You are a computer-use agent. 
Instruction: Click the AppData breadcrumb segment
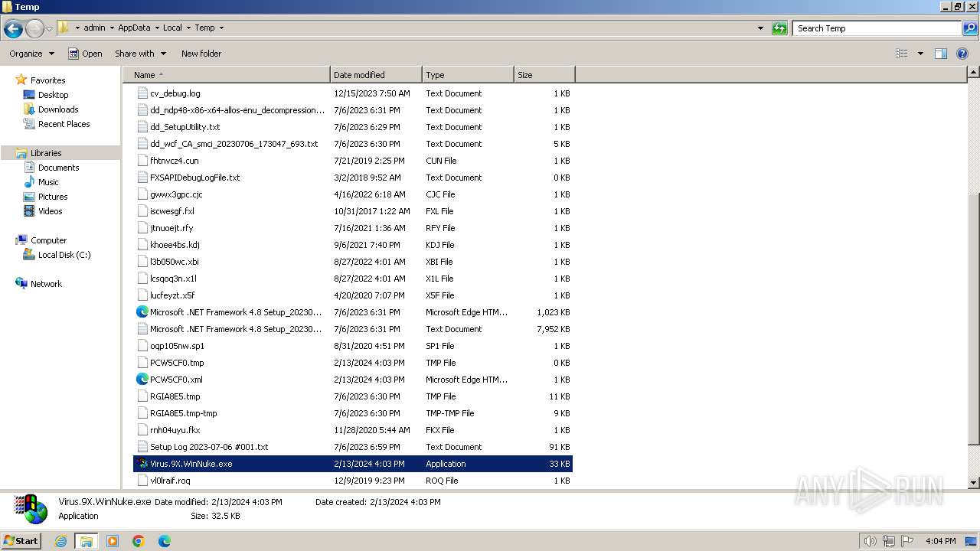point(134,28)
